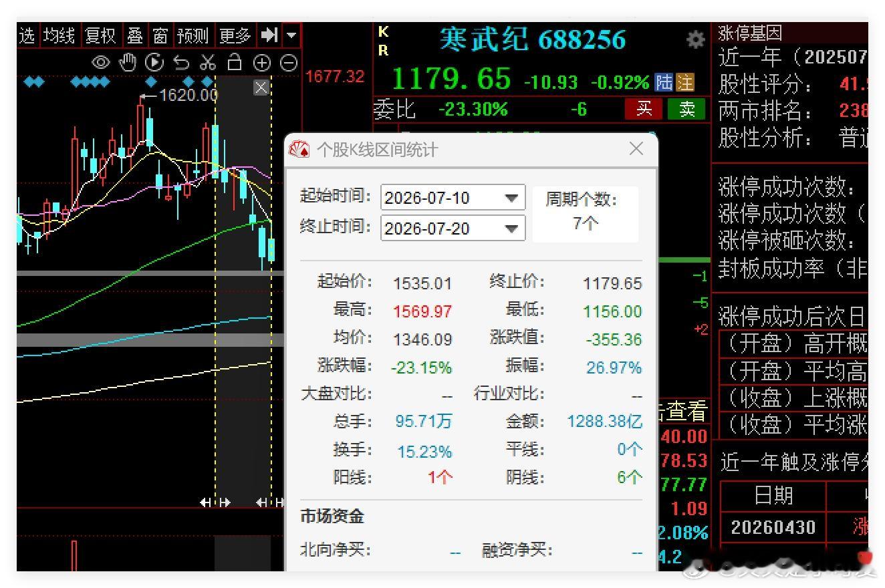Click the 陆 badge
Screen dimensions: 885x588
[x=664, y=82]
